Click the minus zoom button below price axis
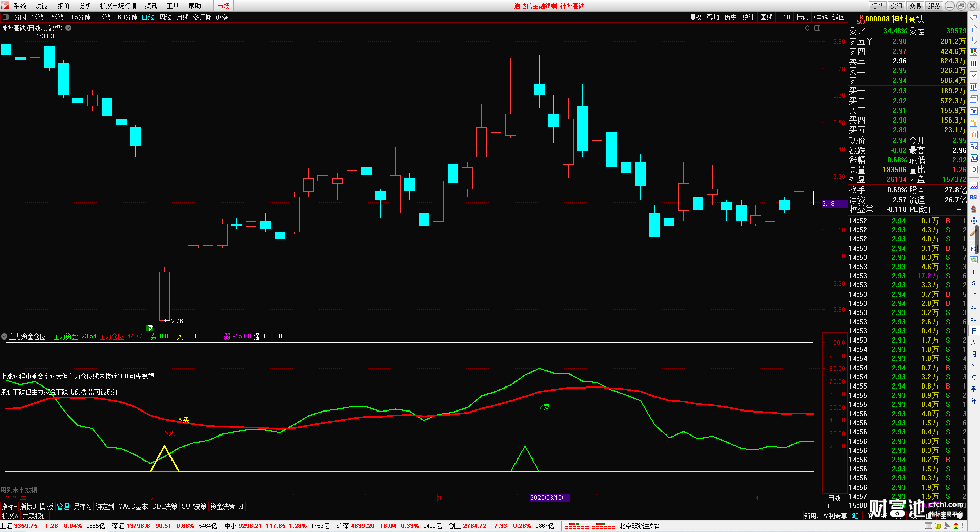Image resolution: width=980 pixels, height=532 pixels. coord(841,506)
